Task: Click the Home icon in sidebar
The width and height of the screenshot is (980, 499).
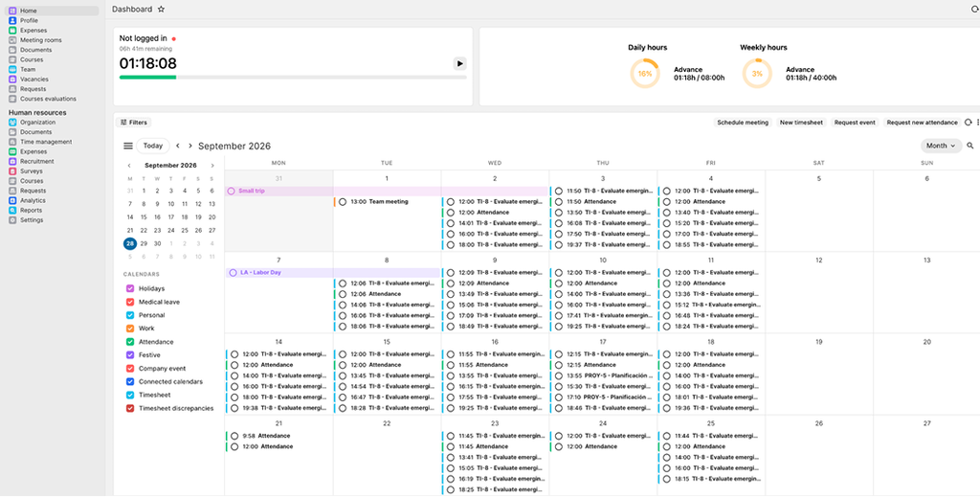Action: click(x=12, y=11)
